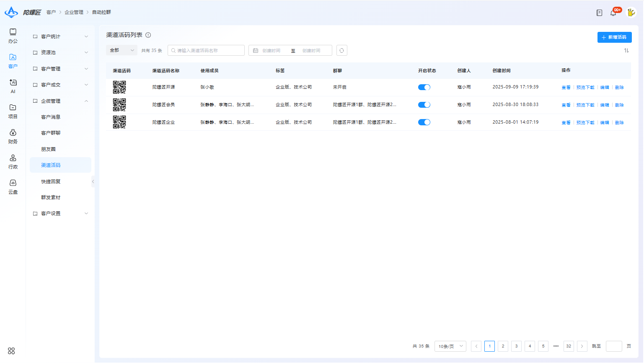Expand the 客户统计 menu

(x=60, y=36)
